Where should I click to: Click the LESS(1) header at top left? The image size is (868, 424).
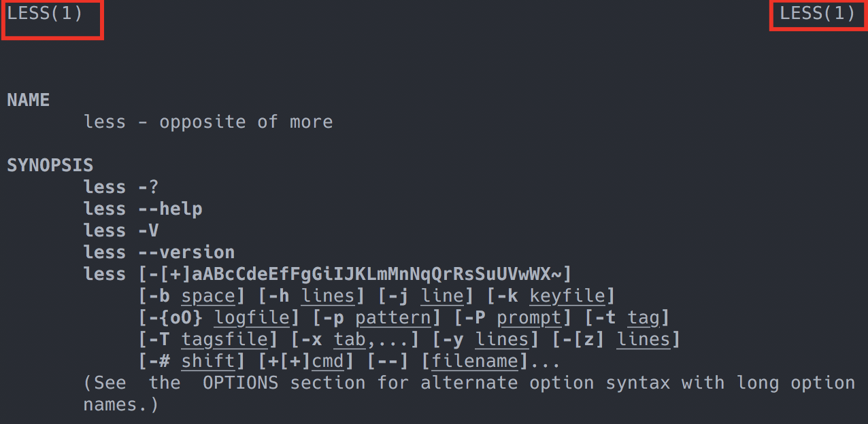pos(45,14)
